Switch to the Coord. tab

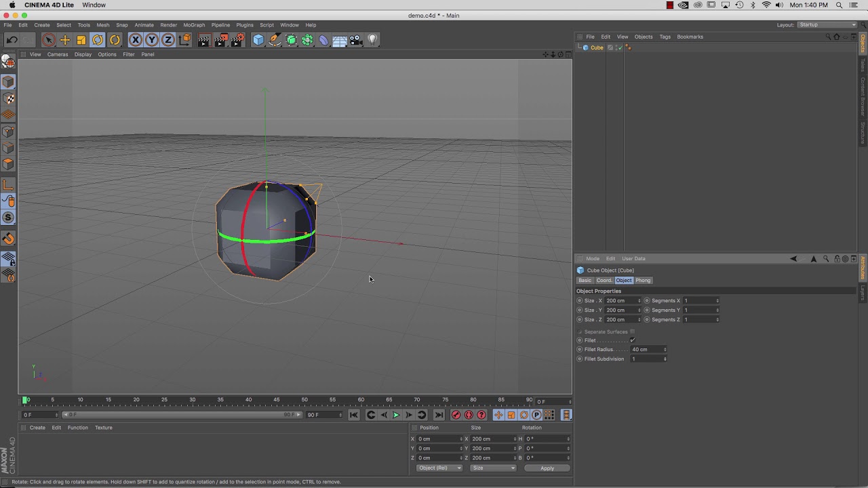pyautogui.click(x=604, y=281)
